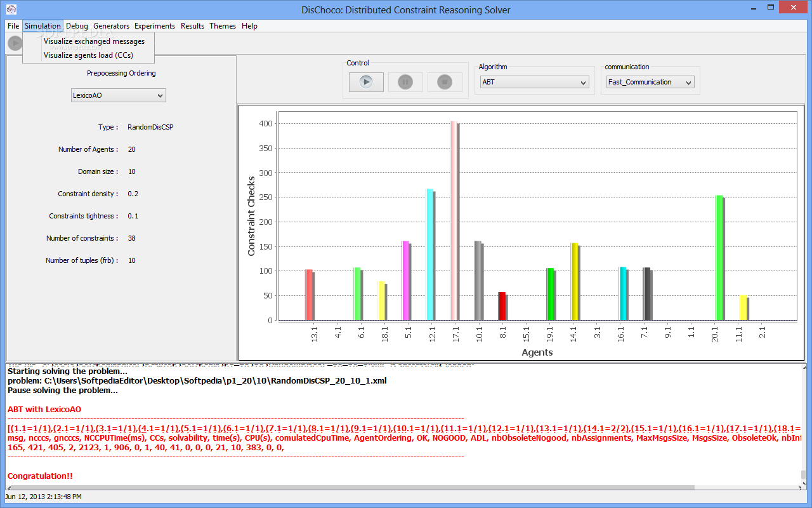
Task: Click the green bar for agent 20.1
Action: click(x=719, y=257)
